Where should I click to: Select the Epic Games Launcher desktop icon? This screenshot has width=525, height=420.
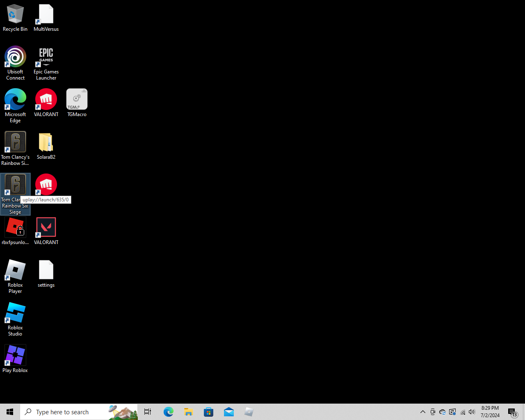pyautogui.click(x=46, y=63)
